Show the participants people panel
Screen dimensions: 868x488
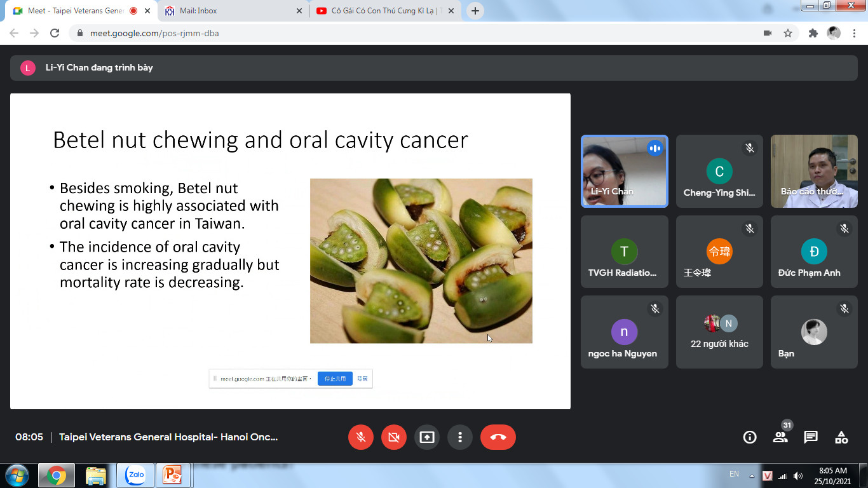(780, 437)
